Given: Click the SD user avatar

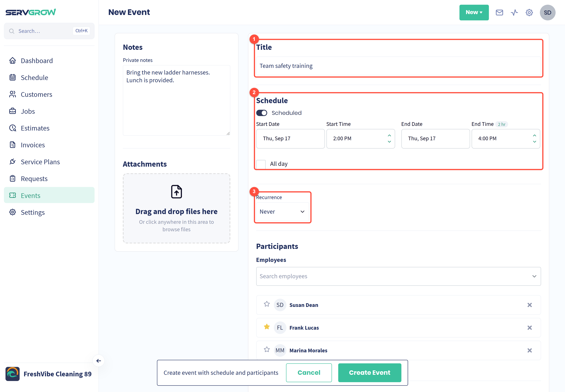Looking at the screenshot, I should pyautogui.click(x=547, y=13).
